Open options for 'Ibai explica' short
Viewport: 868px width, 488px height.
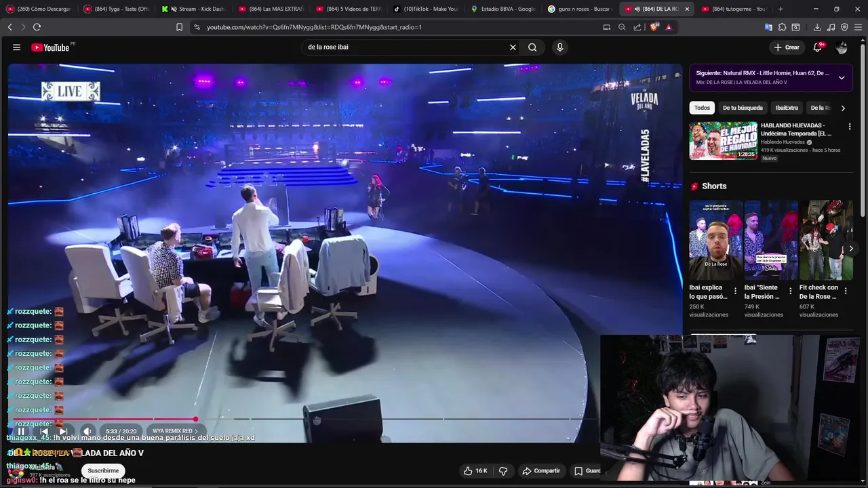click(x=735, y=291)
